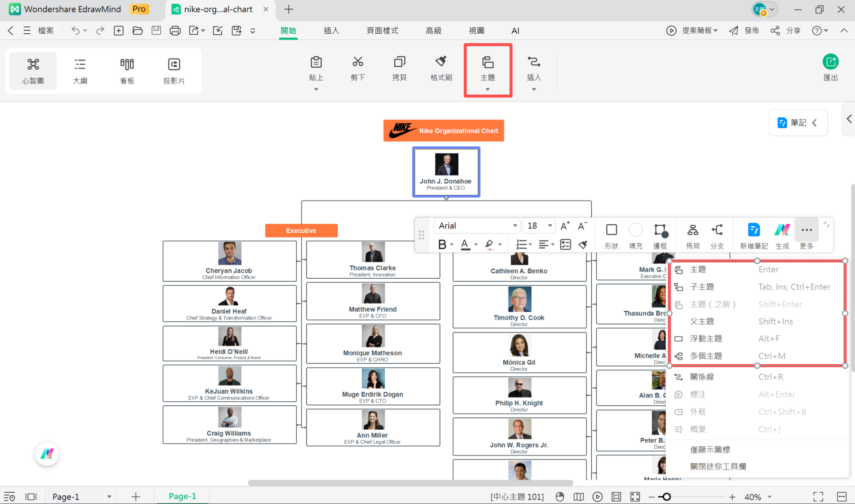The image size is (855, 504).
Task: Click the Branch (分支) icon in mini toolbar
Action: point(717,230)
